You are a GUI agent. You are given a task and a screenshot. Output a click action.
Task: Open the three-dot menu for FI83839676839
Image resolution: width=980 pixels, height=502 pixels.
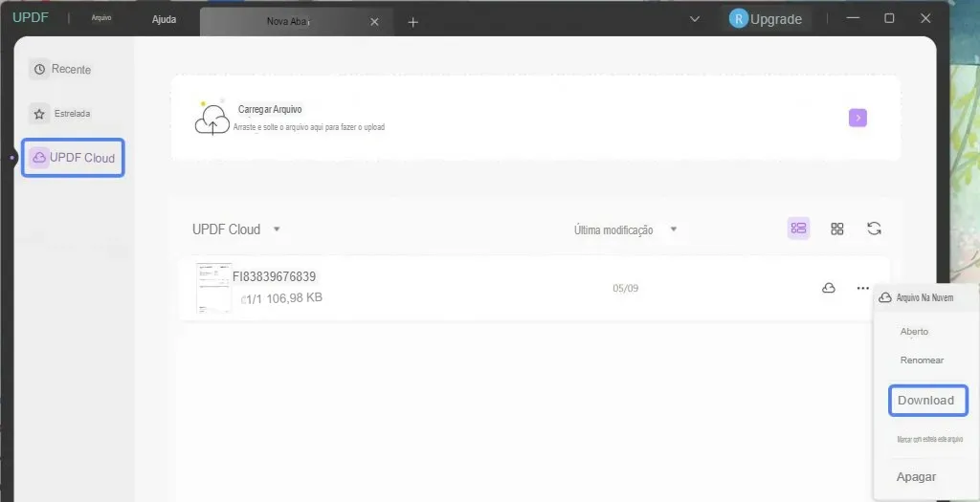point(862,288)
